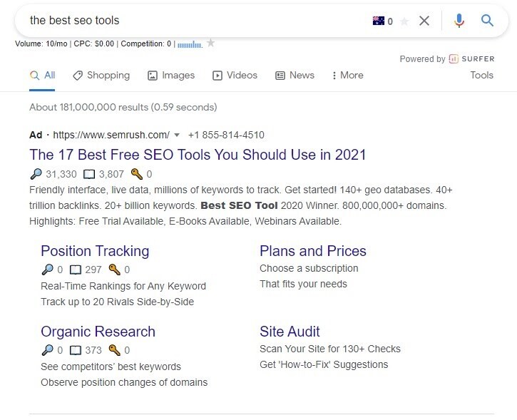Open the Site Audit sitelink
Image resolution: width=517 pixels, height=420 pixels.
tap(290, 332)
